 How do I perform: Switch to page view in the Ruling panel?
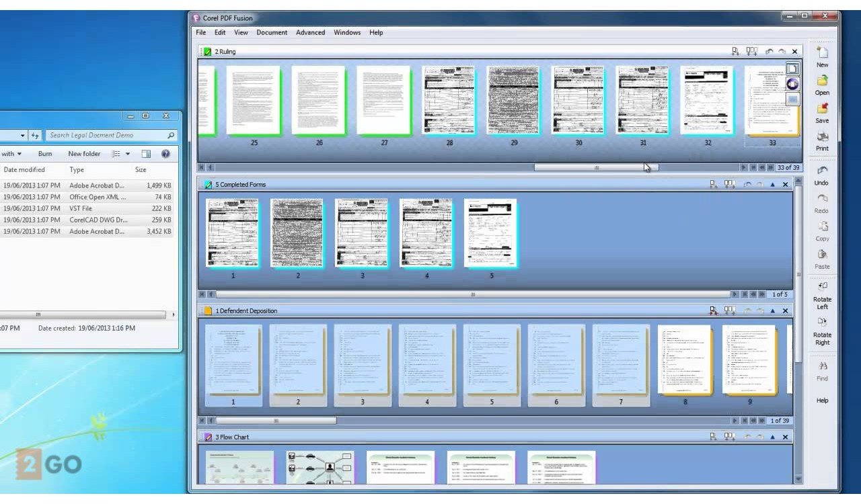[793, 69]
